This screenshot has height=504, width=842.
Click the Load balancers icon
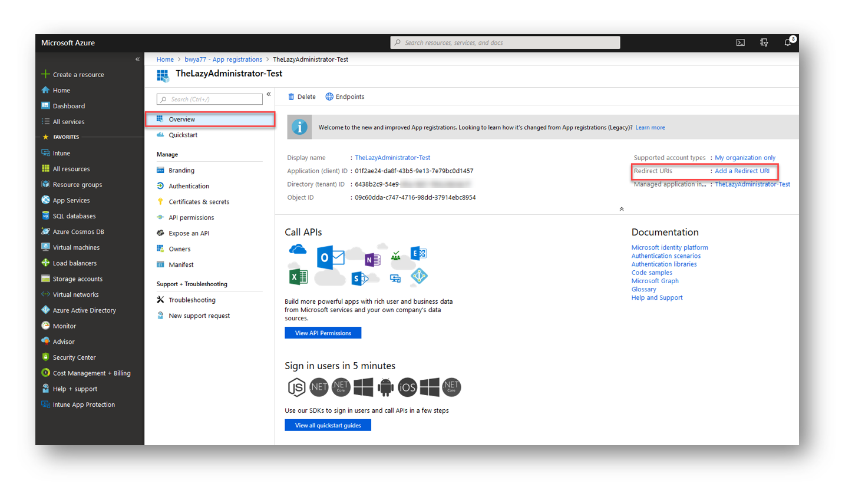pyautogui.click(x=45, y=263)
